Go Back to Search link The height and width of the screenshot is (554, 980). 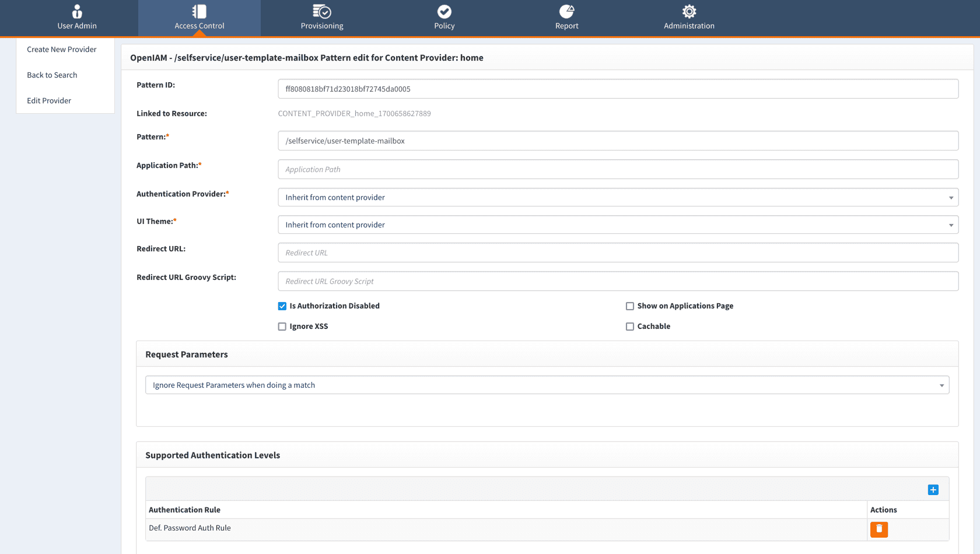52,75
